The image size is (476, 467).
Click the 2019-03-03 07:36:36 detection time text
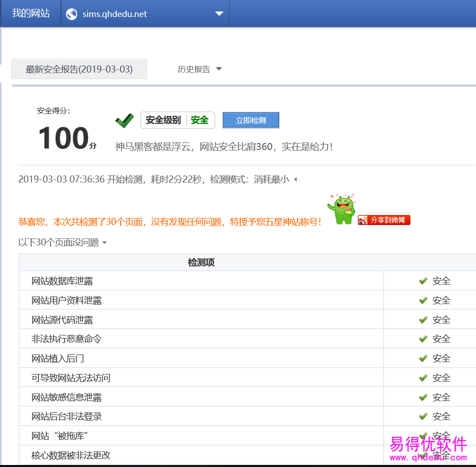62,179
